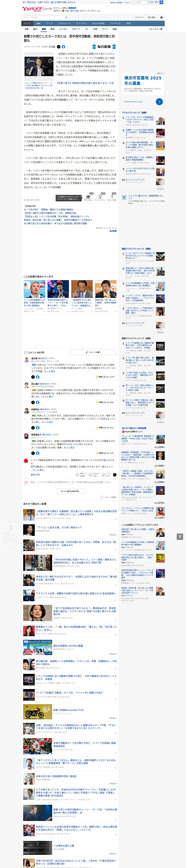Click the ログイン link

point(57,11)
